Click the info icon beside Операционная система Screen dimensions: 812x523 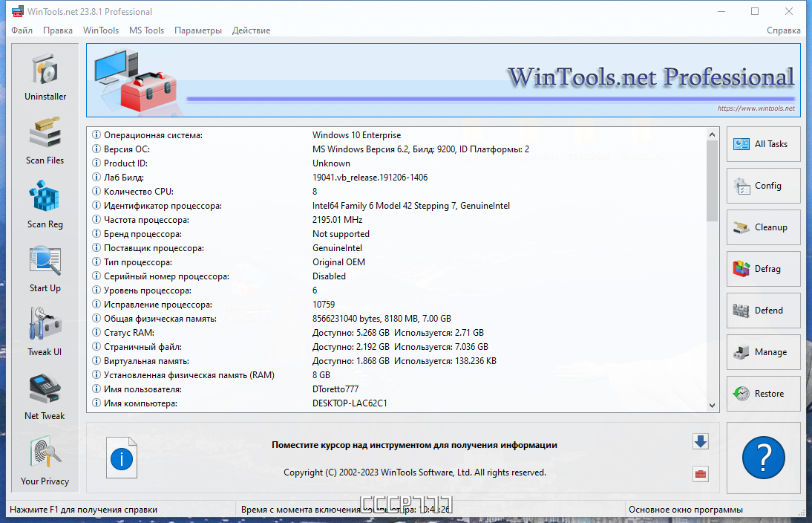click(96, 134)
